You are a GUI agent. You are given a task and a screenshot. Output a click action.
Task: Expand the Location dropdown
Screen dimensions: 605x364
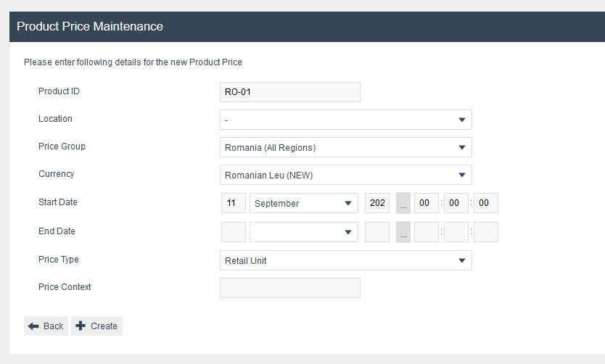click(x=345, y=120)
